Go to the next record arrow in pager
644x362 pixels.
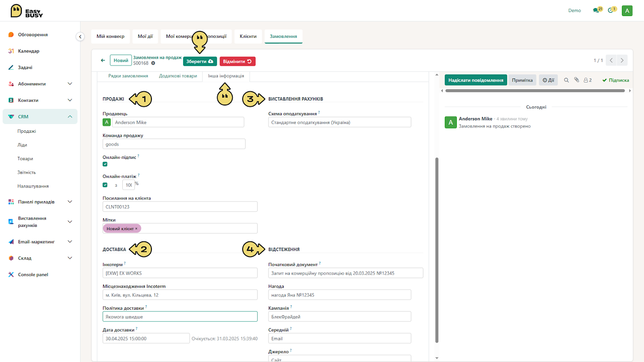(x=622, y=60)
